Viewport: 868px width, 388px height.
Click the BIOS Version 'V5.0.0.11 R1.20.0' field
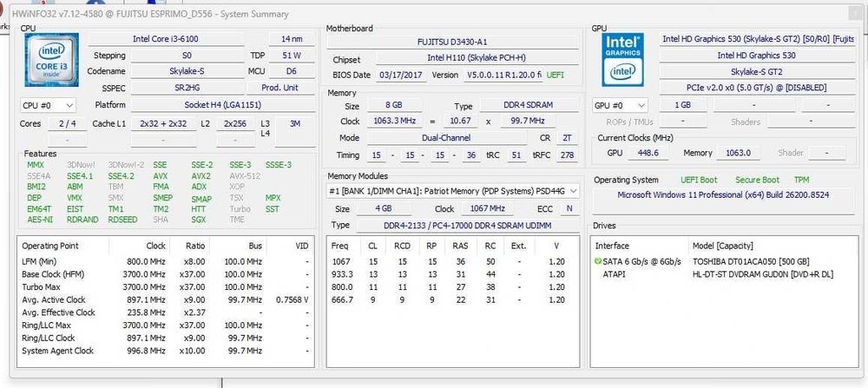tap(503, 75)
